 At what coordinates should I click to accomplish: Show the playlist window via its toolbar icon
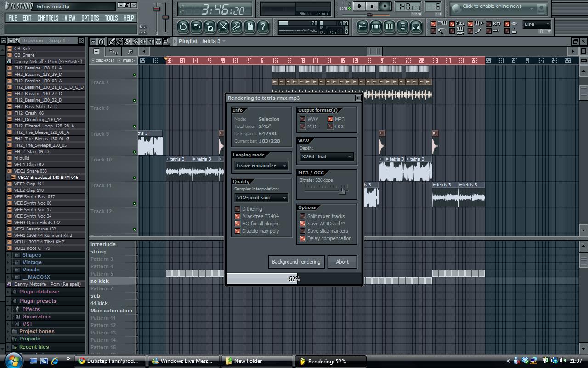(x=362, y=27)
